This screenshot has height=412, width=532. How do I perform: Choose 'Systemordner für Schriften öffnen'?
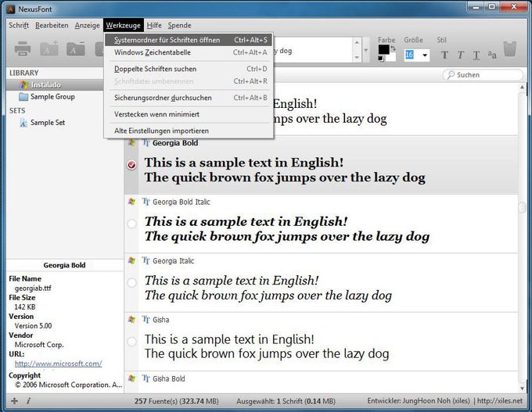(x=189, y=40)
